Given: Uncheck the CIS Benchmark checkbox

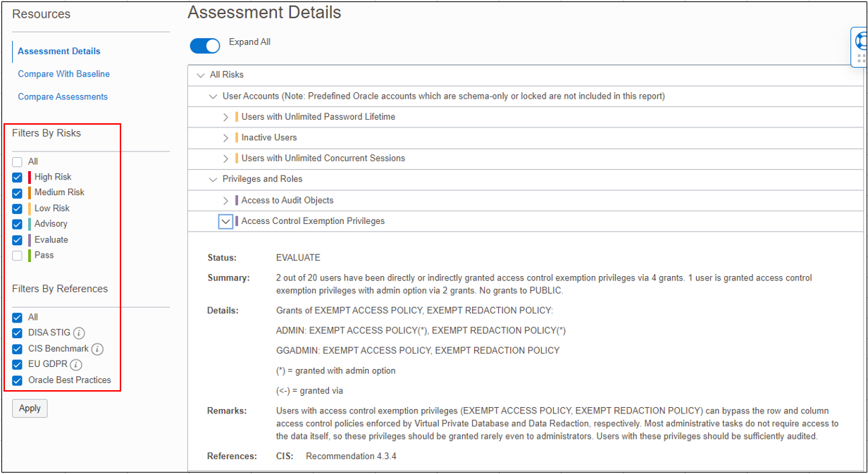Looking at the screenshot, I should [18, 349].
